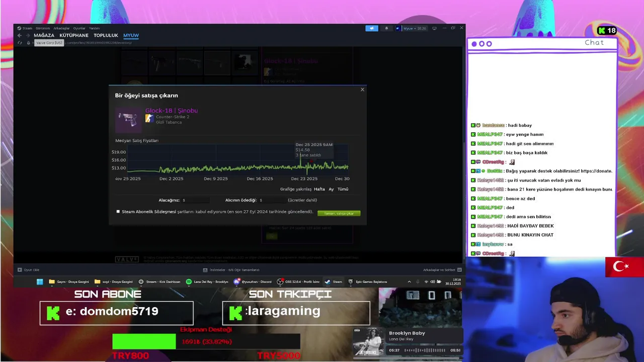Click the padlock icon in Steam address bar
644x362 pixels.
[x=29, y=43]
